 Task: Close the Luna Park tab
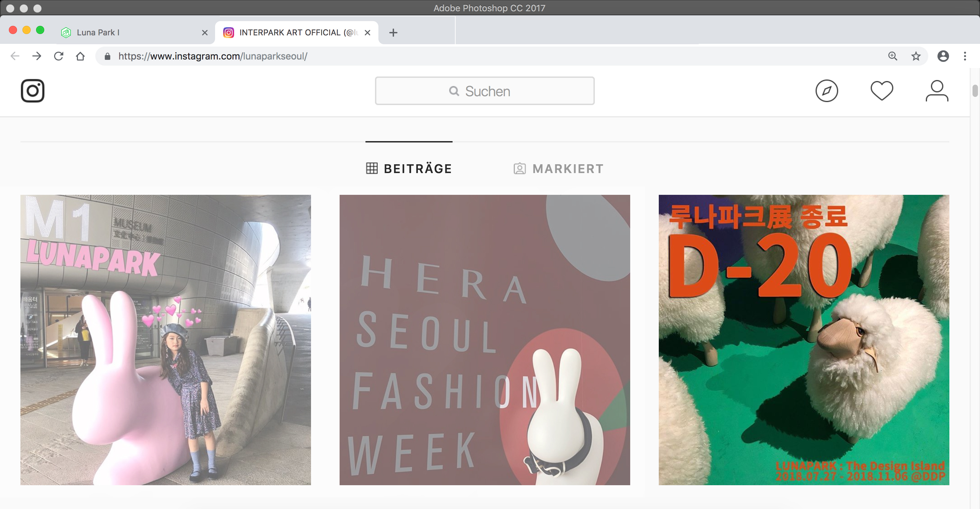coord(205,33)
